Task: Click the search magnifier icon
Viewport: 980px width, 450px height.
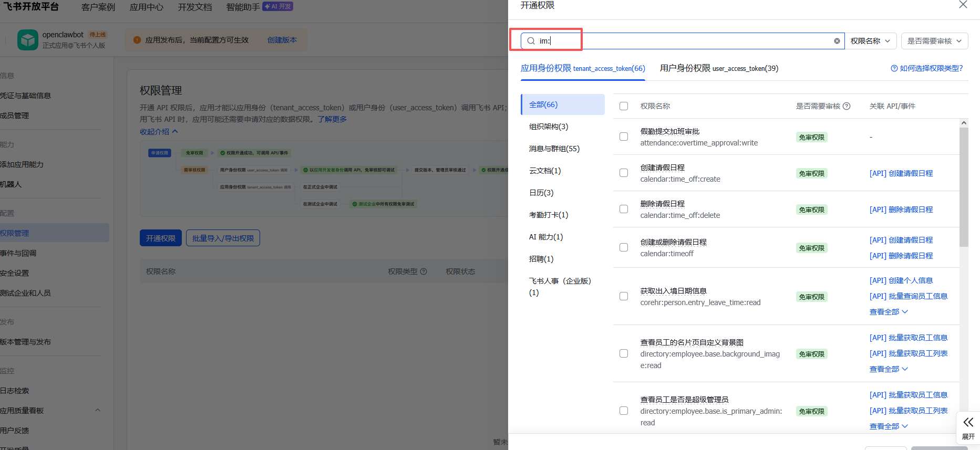Action: click(531, 41)
